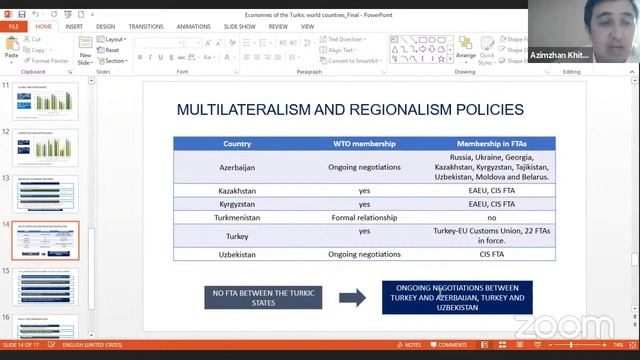Click the COMMENTS button in status bar
The height and width of the screenshot is (360, 640).
(449, 345)
